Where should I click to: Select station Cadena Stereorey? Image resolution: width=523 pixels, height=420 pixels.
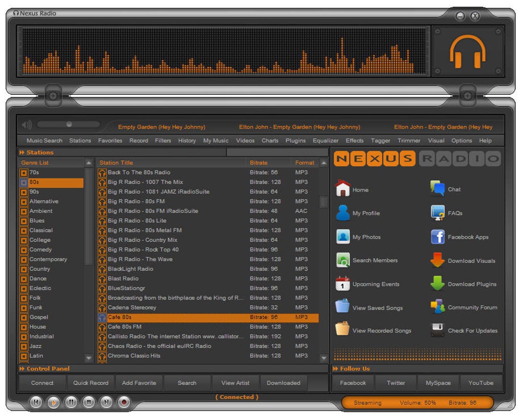[208, 308]
